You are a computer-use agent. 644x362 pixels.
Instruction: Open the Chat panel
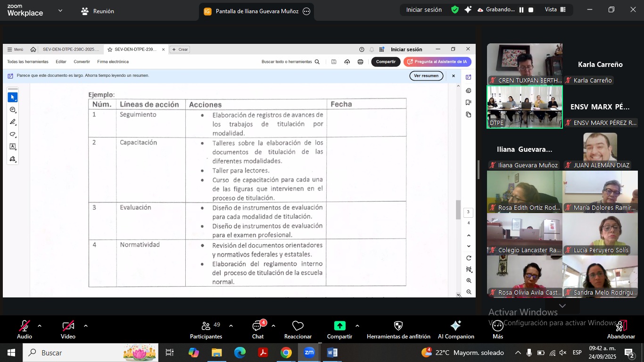tap(257, 329)
